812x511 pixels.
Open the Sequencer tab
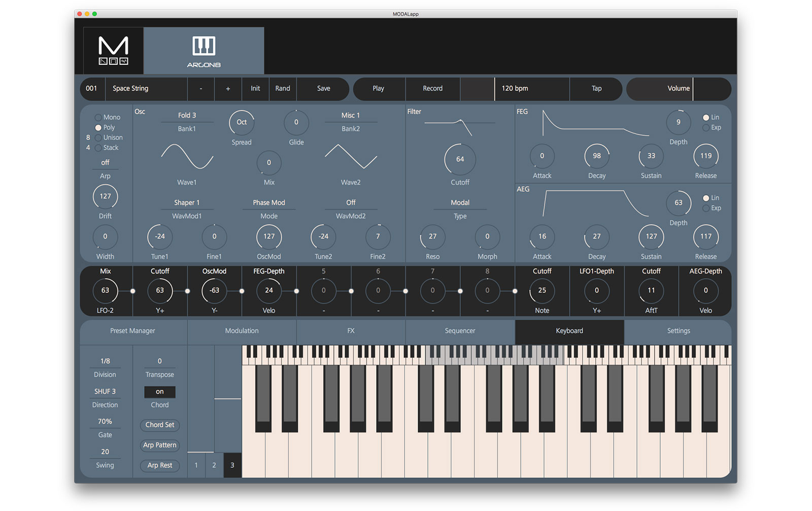[x=460, y=331]
